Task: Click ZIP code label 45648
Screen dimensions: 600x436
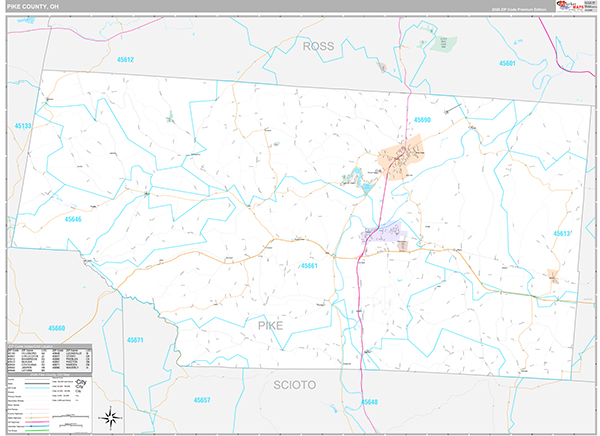Action: tap(369, 402)
